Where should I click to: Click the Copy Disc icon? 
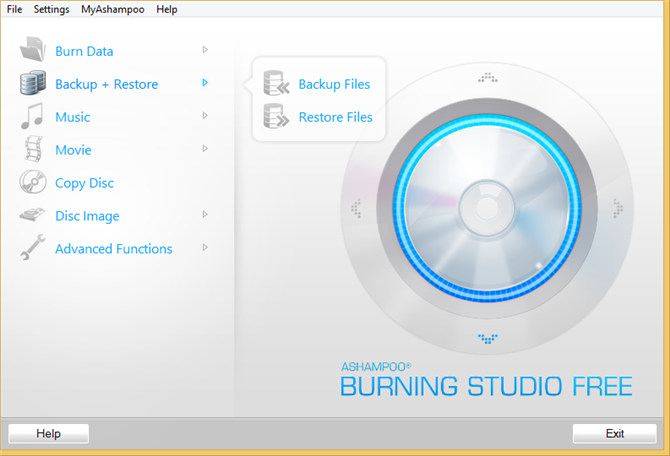pos(33,183)
